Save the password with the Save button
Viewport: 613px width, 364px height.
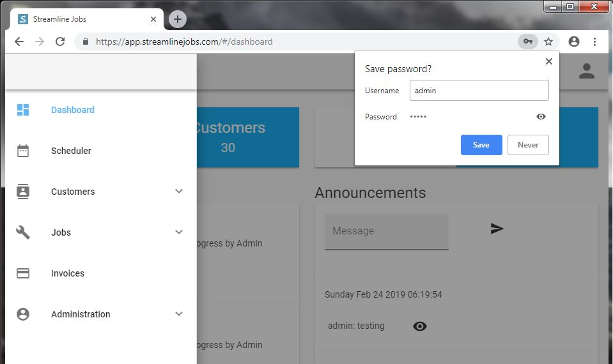pyautogui.click(x=481, y=145)
